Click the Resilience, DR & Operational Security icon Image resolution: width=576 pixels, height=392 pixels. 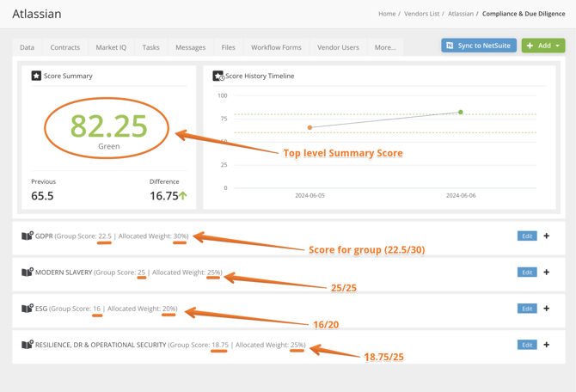tap(27, 345)
